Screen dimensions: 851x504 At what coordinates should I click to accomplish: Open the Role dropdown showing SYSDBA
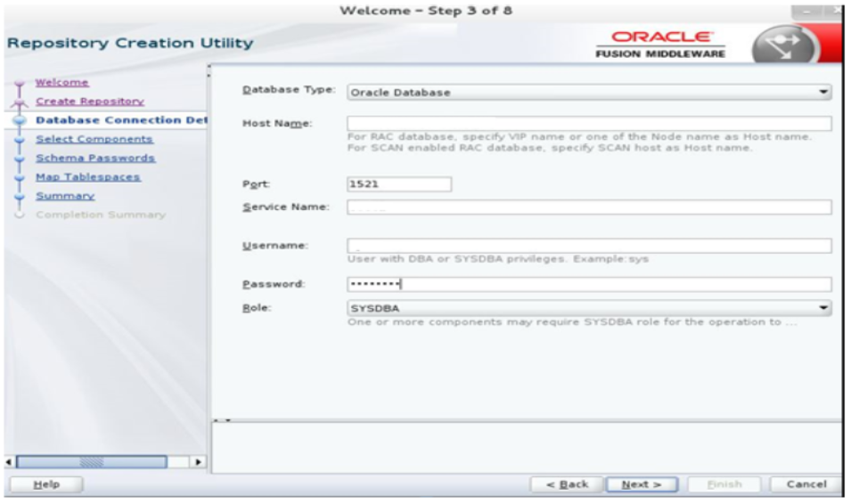589,308
